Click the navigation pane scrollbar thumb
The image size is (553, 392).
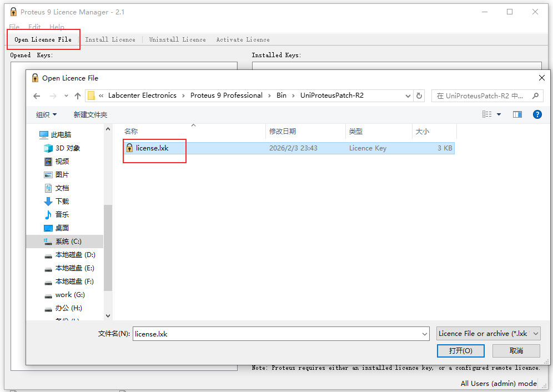(x=108, y=247)
